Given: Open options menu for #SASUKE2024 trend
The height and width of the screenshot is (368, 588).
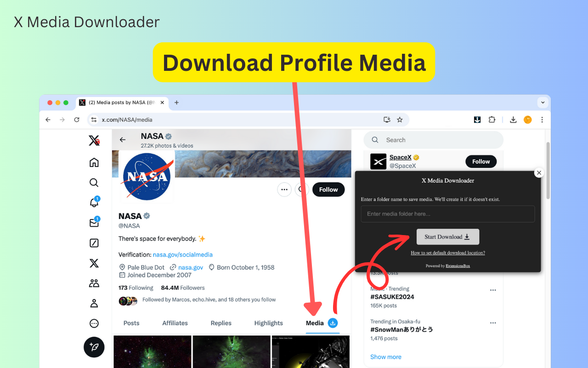Looking at the screenshot, I should point(493,290).
